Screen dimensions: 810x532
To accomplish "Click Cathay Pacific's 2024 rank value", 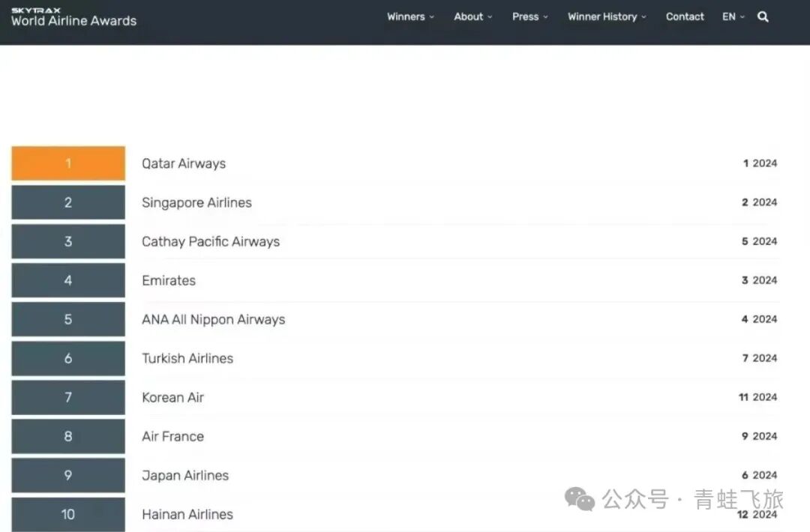I will [759, 241].
